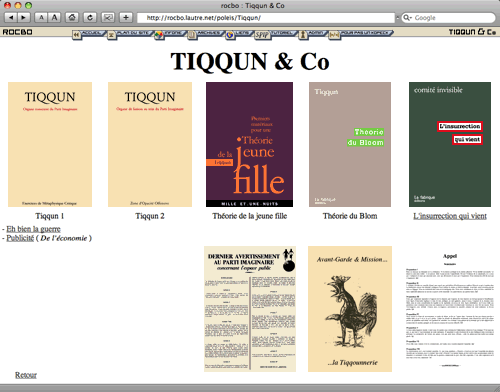The image size is (500, 392).
Task: Click the Admin figure icon
Action: (303, 35)
